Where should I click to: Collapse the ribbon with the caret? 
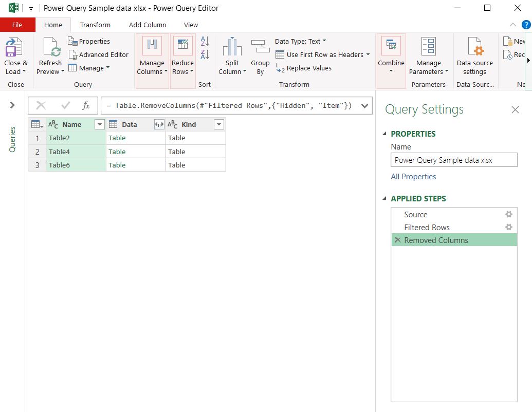[x=513, y=25]
